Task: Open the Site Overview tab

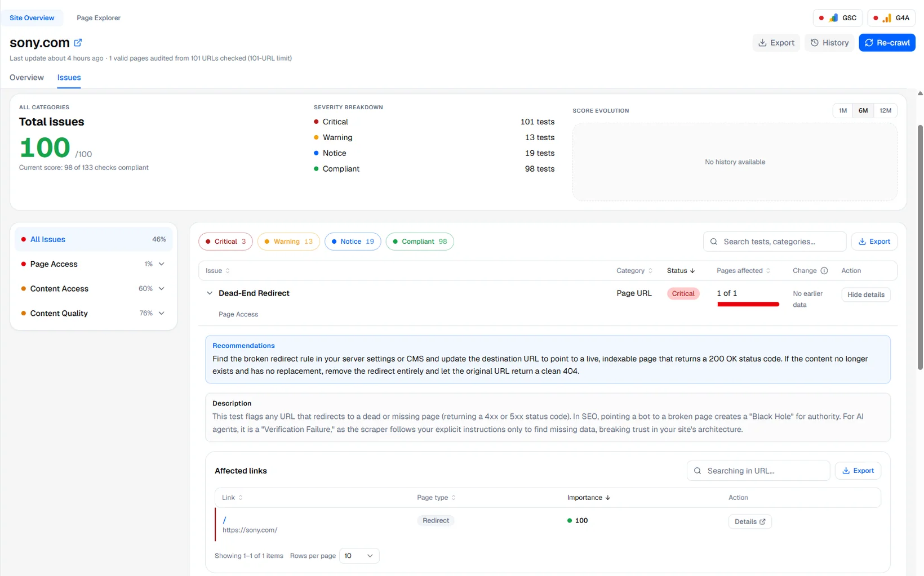Action: 32,18
